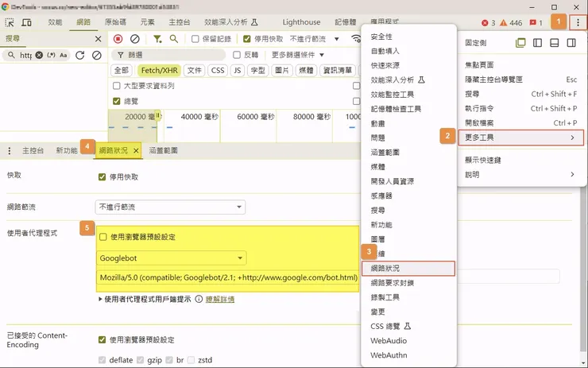Open the Googlebot user agent dropdown
Viewport: 588px width, 368px height.
point(172,258)
